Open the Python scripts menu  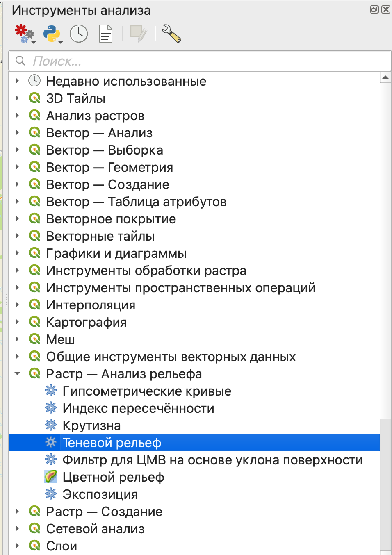pos(52,34)
